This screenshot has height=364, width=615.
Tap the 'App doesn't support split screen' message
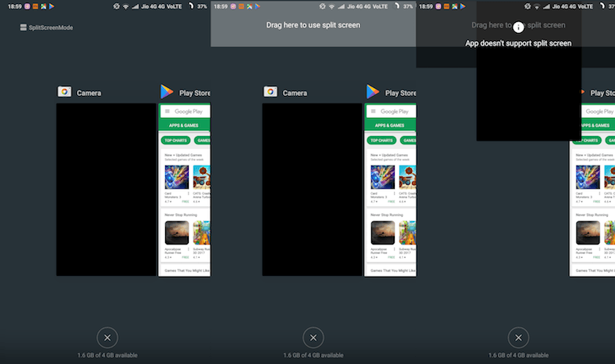pos(518,43)
